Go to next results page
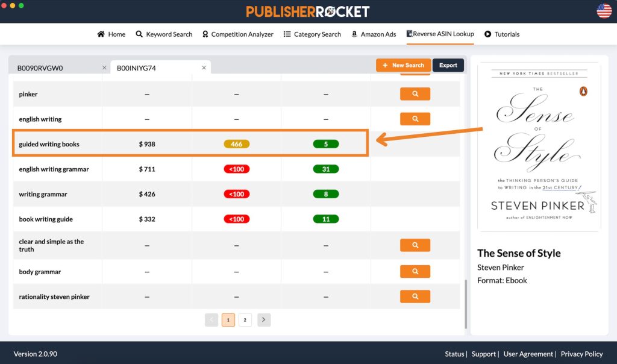Screen dimensions: 617x364 [x=264, y=320]
